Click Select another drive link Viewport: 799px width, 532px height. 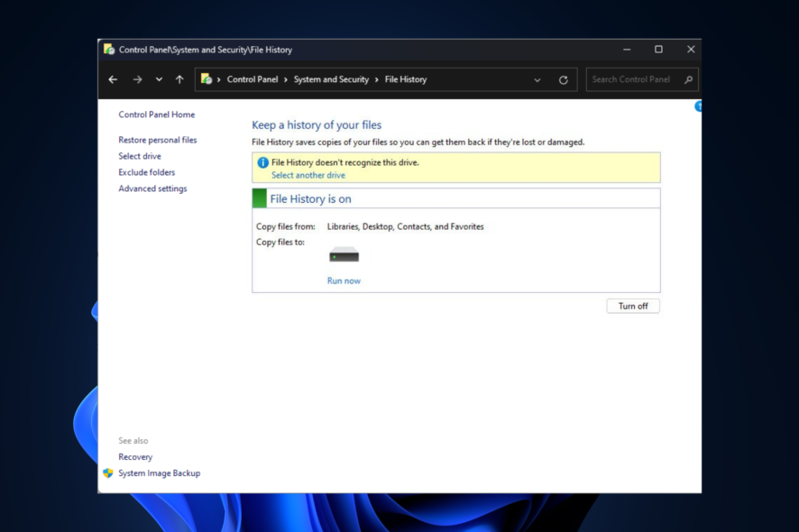click(308, 175)
